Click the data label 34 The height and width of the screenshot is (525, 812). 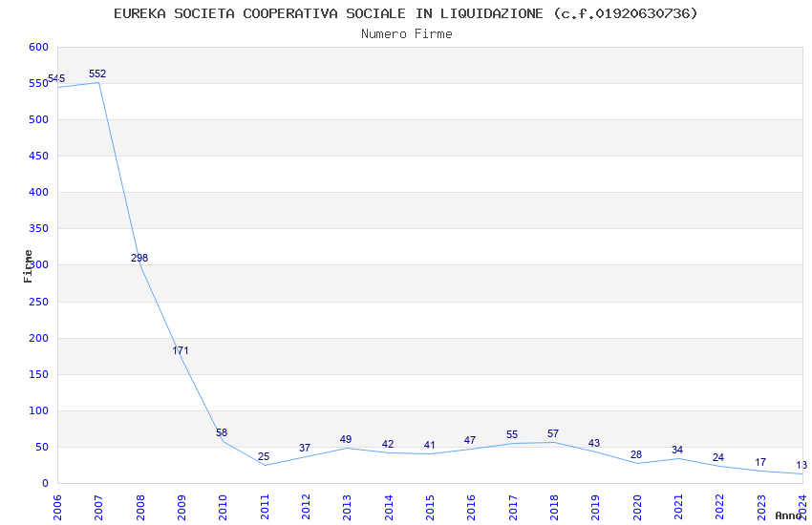(x=677, y=450)
